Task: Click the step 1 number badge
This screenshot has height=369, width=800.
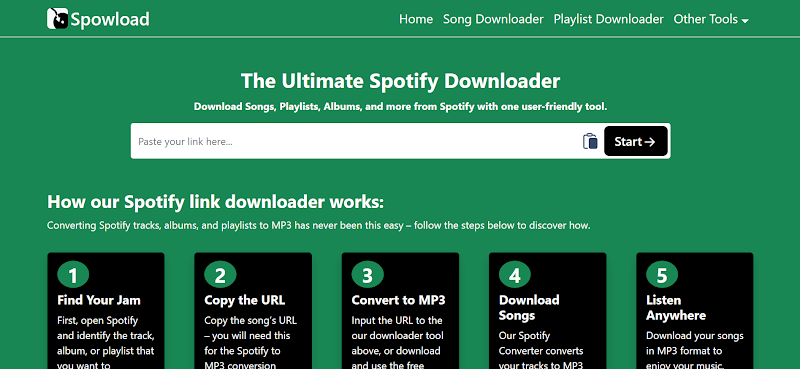Action: [73, 275]
